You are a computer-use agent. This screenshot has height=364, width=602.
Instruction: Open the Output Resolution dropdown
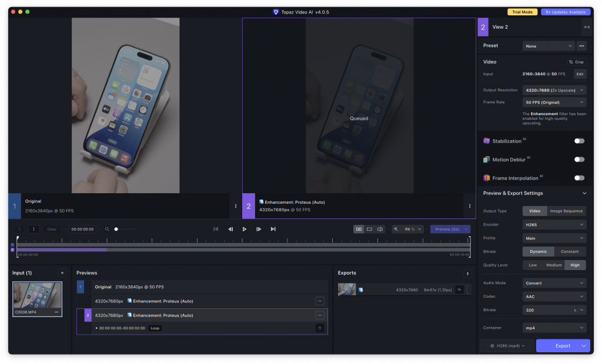click(554, 90)
